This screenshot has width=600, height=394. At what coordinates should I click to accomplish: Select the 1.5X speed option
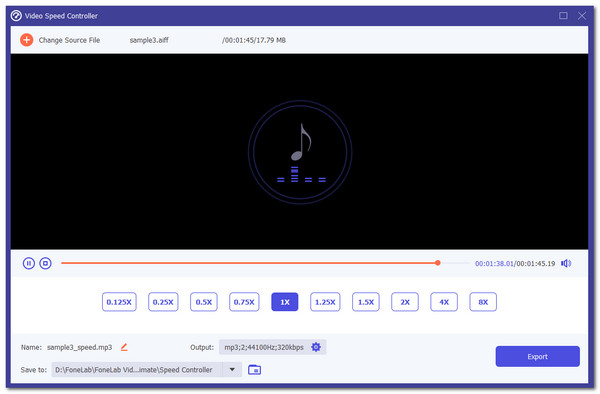[366, 302]
